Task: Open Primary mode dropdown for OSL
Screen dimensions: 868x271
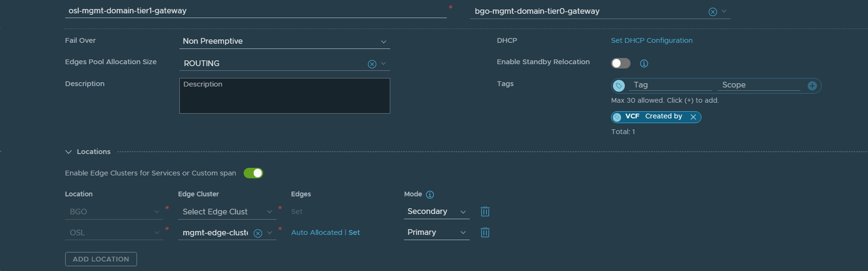Action: tap(436, 232)
